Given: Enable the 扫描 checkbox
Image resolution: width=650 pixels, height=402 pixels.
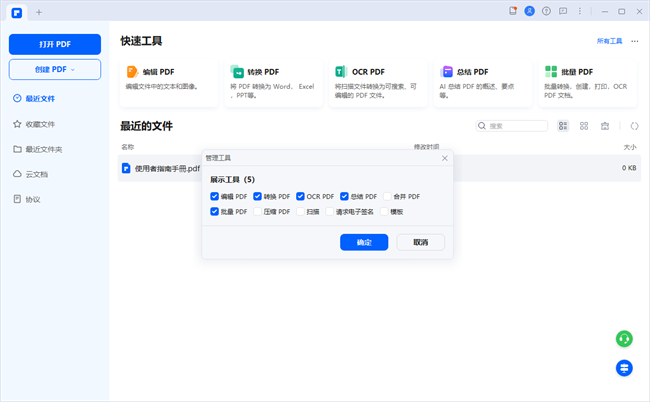Looking at the screenshot, I should [301, 211].
